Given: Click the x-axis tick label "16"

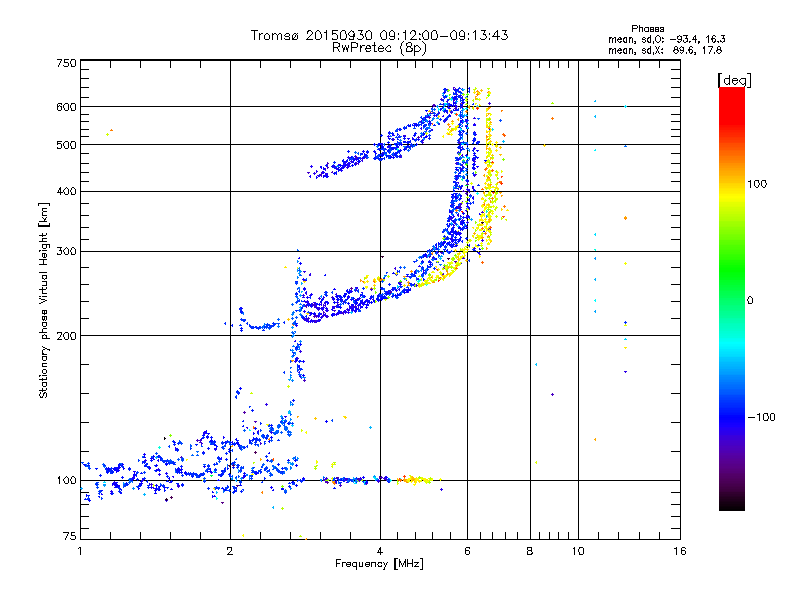Looking at the screenshot, I should [680, 551].
